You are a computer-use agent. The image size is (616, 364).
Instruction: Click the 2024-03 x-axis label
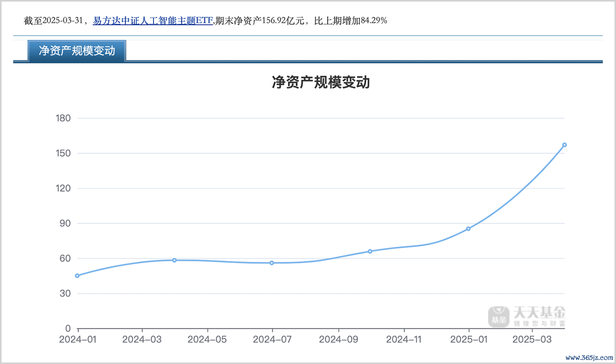142,339
